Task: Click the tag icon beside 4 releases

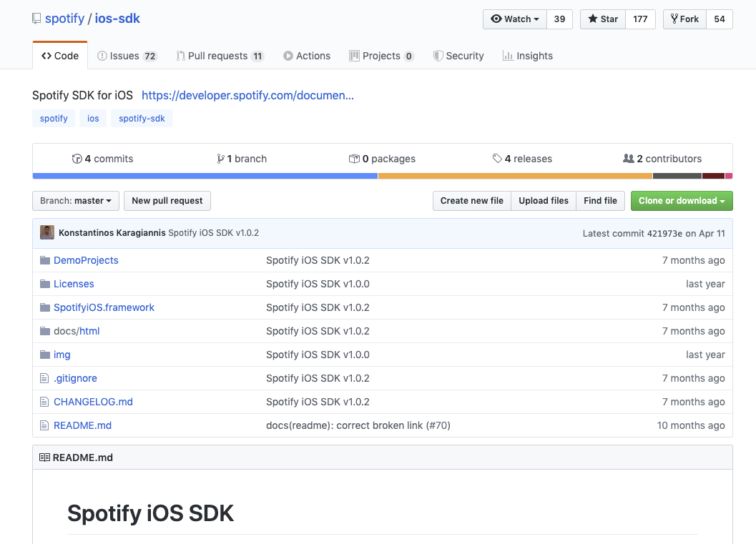Action: [x=497, y=159]
